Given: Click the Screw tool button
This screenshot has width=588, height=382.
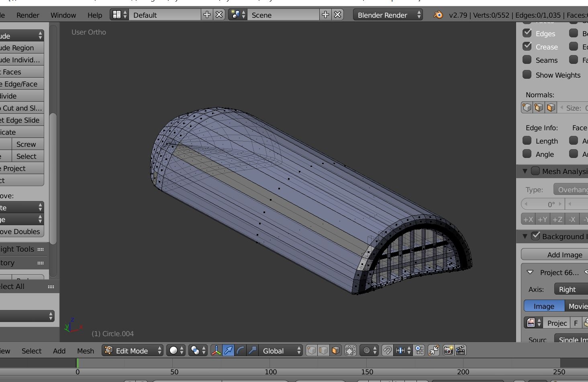Looking at the screenshot, I should (26, 144).
